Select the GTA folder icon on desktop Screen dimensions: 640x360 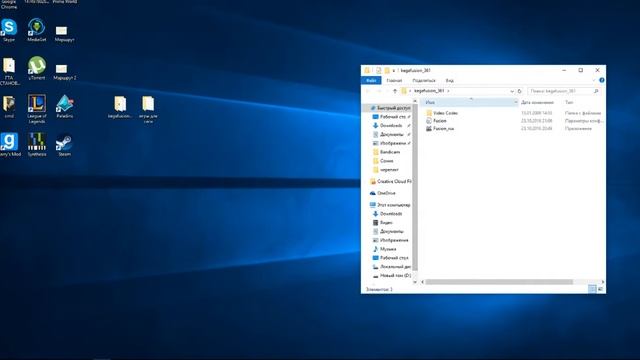(x=9, y=70)
